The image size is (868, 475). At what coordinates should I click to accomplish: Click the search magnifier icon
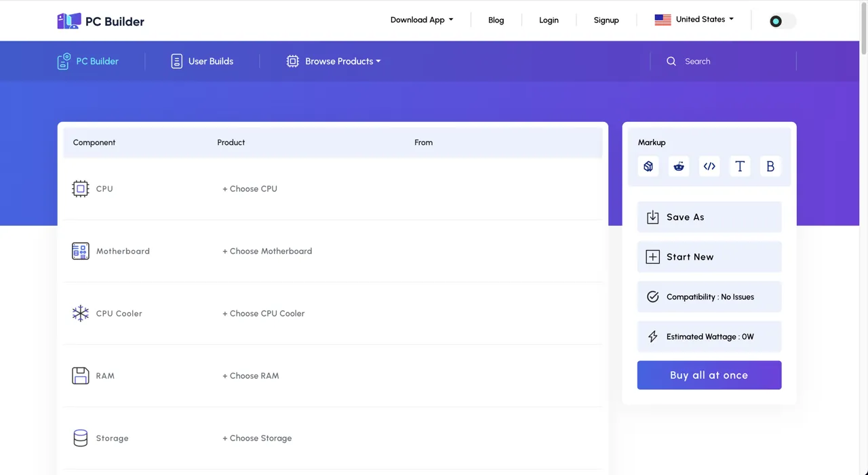671,61
